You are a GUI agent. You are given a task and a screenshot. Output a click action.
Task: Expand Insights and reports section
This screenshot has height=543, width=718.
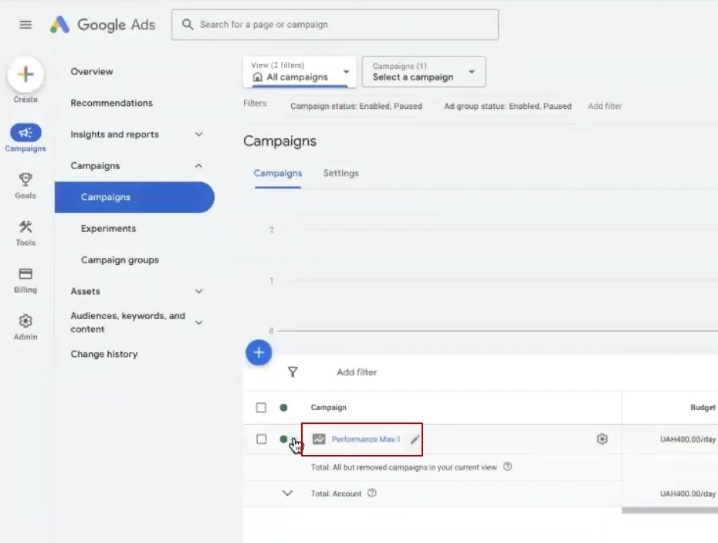(x=198, y=134)
